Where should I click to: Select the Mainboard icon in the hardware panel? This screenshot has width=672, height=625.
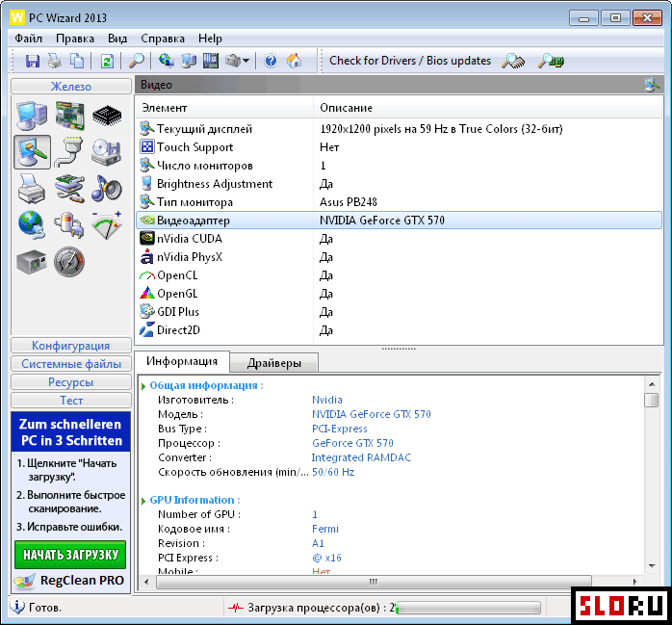point(69,116)
